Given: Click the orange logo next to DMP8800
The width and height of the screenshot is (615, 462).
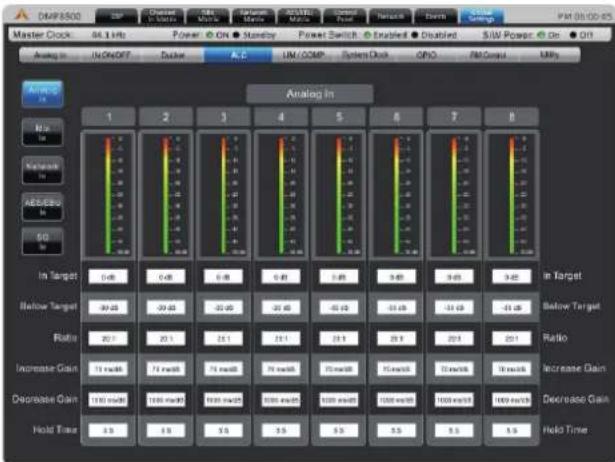Looking at the screenshot, I should pos(22,16).
